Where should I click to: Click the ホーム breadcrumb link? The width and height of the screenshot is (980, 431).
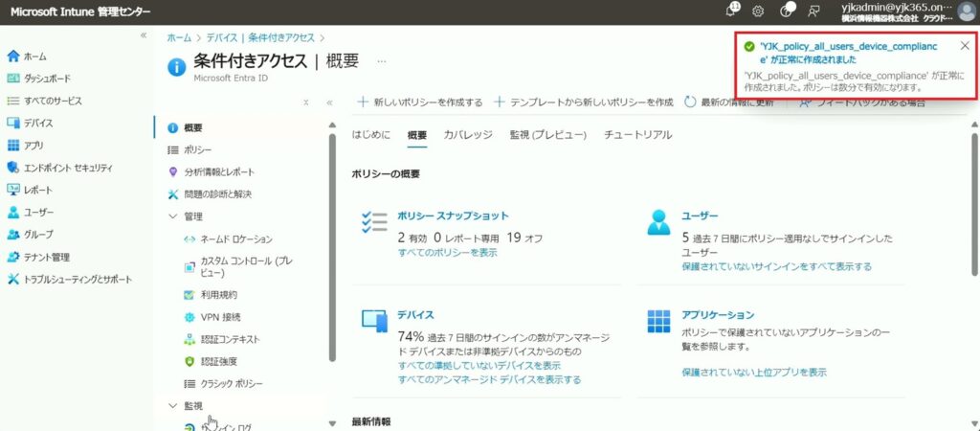pyautogui.click(x=179, y=37)
